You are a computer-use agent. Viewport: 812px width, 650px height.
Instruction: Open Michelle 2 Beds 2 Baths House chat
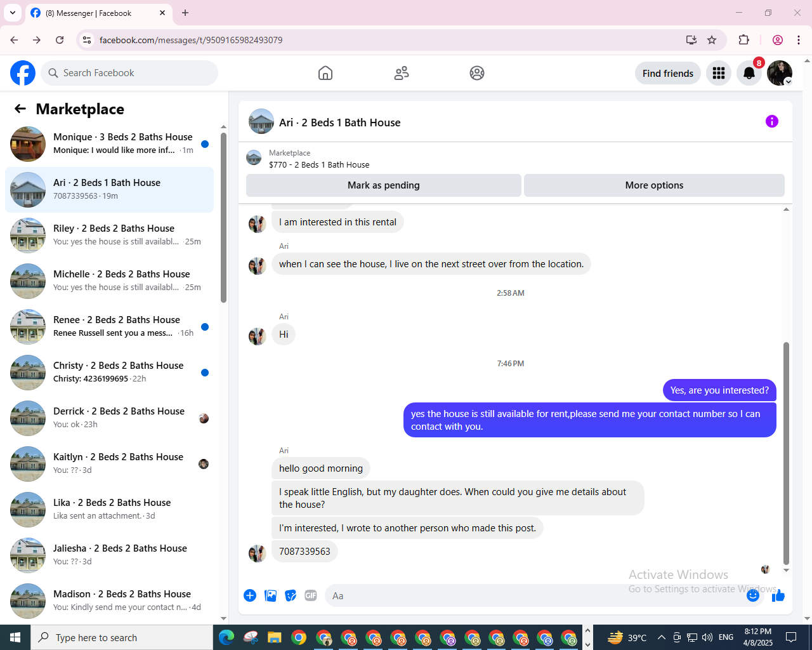[109, 281]
